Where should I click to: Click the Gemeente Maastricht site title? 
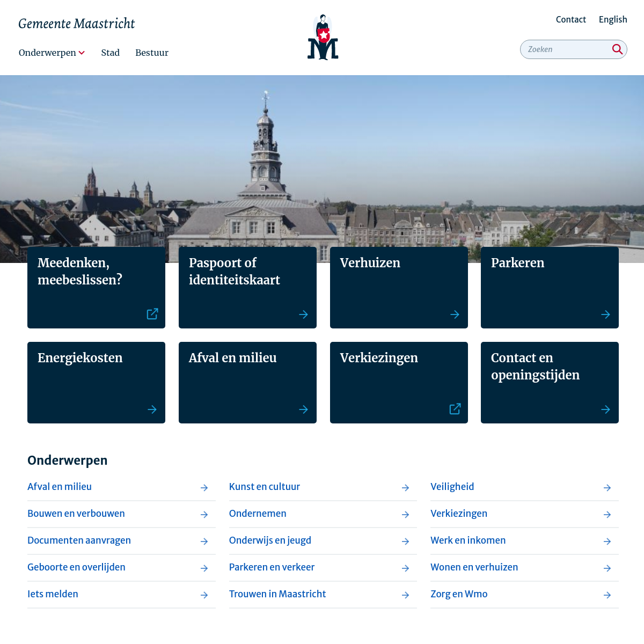tap(77, 24)
